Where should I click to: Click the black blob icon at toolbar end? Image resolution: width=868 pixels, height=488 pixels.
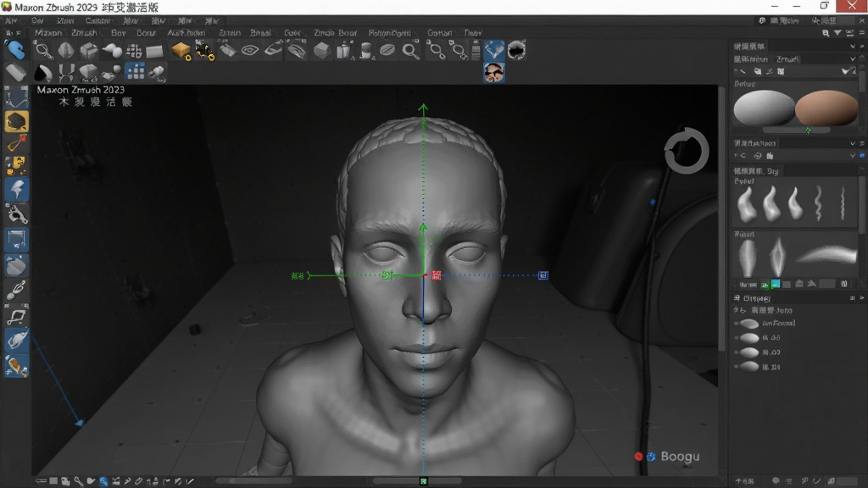[x=516, y=50]
